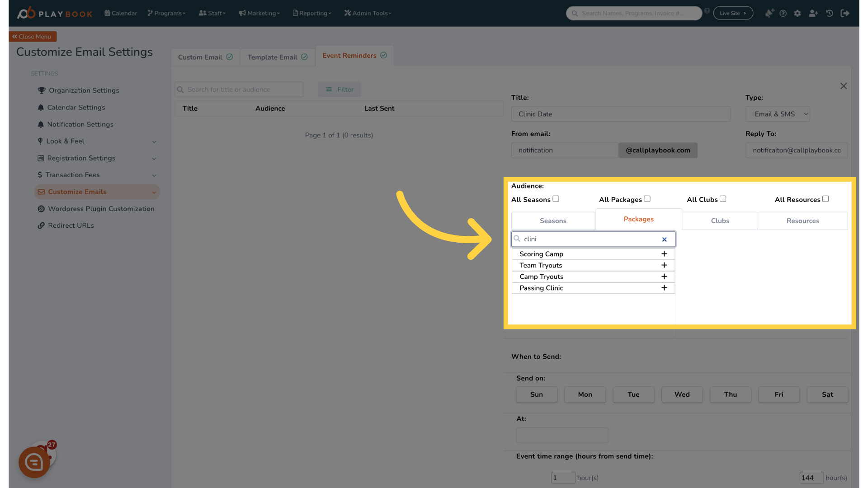Open the history clock icon
The height and width of the screenshot is (488, 868).
point(830,14)
